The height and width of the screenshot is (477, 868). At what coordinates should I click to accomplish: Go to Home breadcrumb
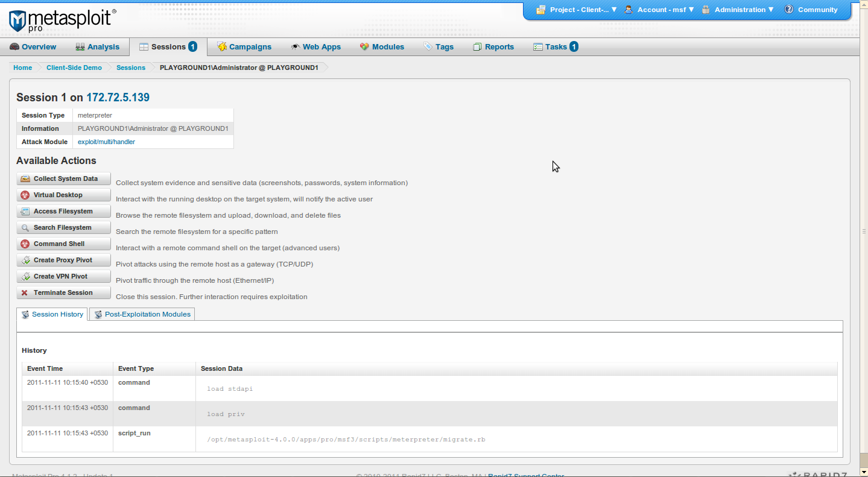[23, 68]
